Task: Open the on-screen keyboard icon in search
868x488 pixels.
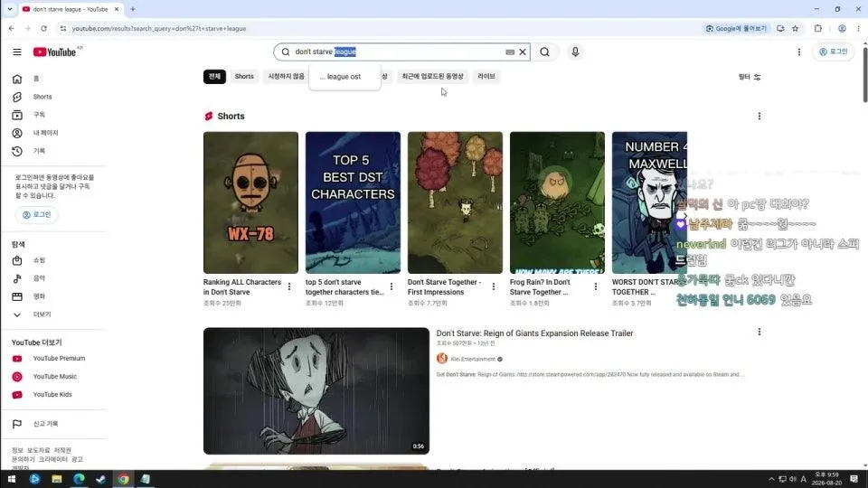Action: pyautogui.click(x=510, y=52)
